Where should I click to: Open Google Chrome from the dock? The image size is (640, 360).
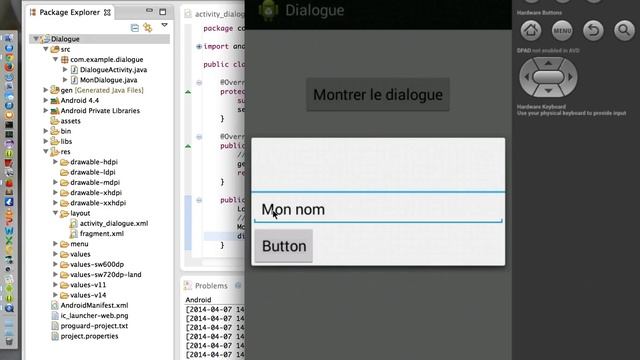9,58
